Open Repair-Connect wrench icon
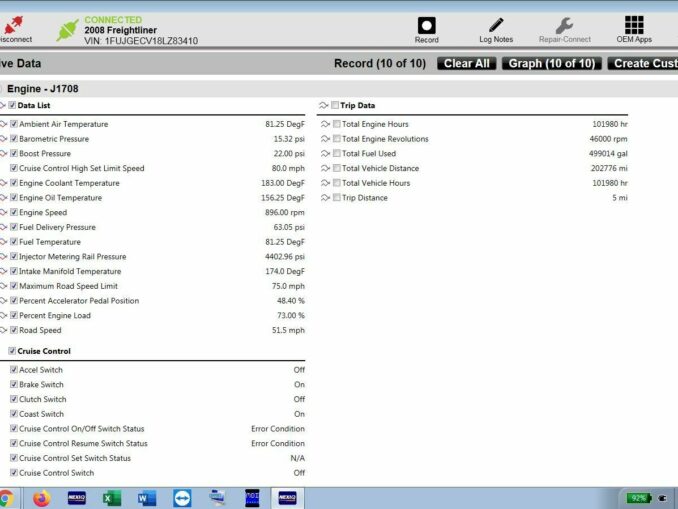Viewport: 678px width, 509px height. (x=564, y=26)
